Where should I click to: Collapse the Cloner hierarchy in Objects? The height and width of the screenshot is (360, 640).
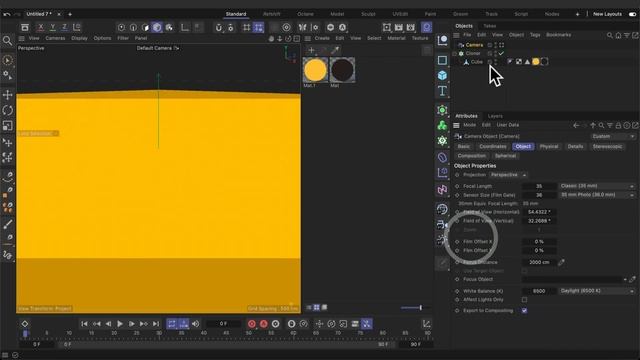pos(454,53)
